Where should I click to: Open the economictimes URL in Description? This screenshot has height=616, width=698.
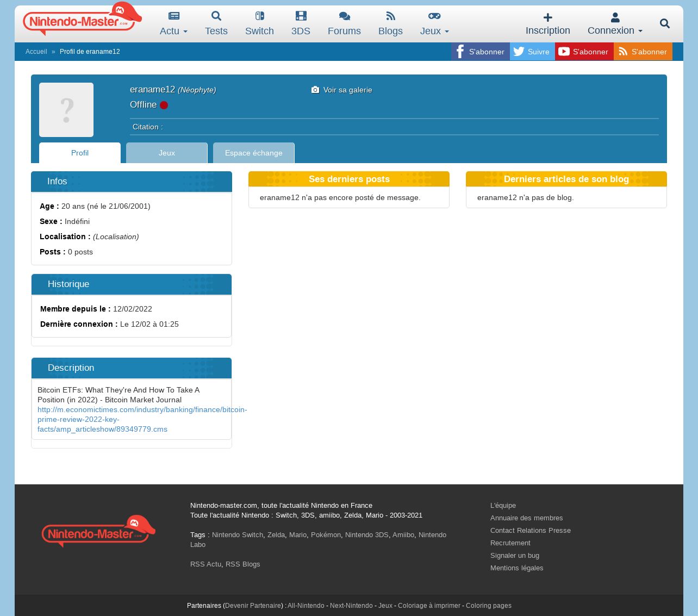[142, 419]
